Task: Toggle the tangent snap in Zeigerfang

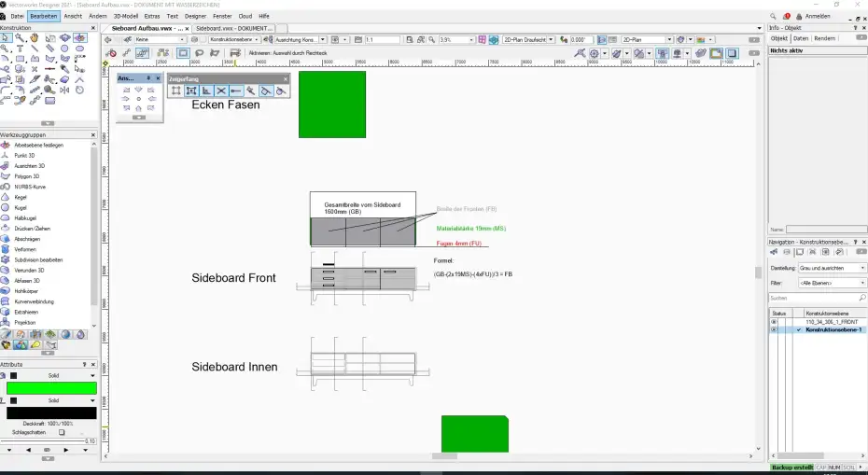Action: tap(266, 91)
